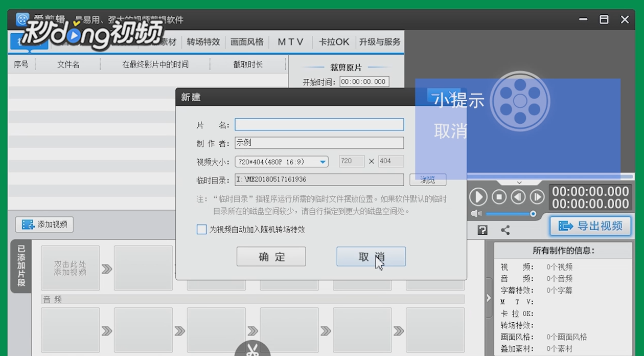Enable 为视频自动加入随机转场特效 checkbox
644x356 pixels.
201,230
